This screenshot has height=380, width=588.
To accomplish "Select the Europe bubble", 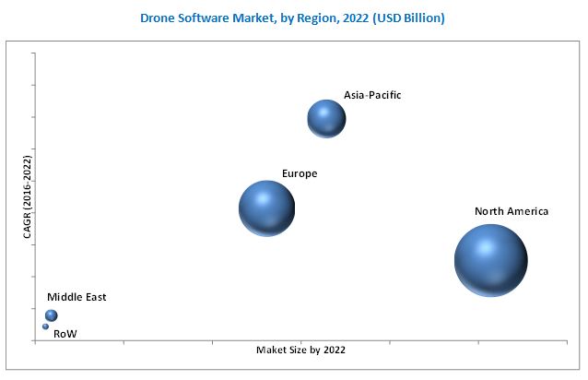I will 266,208.
